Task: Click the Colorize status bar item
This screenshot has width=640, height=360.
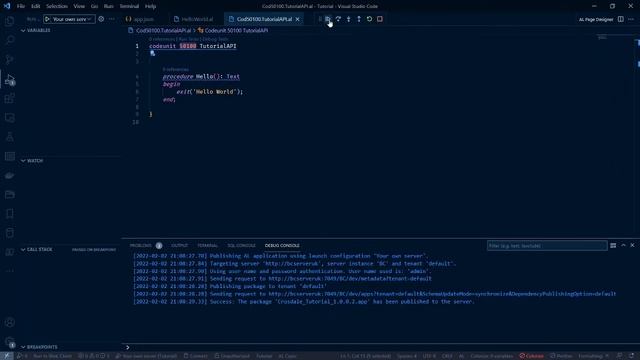Action: (x=531, y=356)
